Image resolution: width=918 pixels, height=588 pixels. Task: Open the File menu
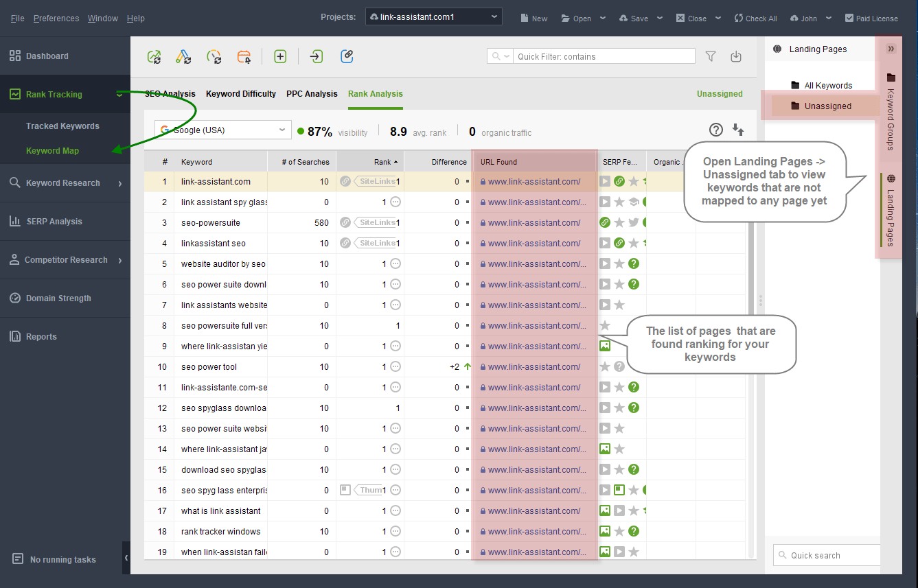(17, 19)
